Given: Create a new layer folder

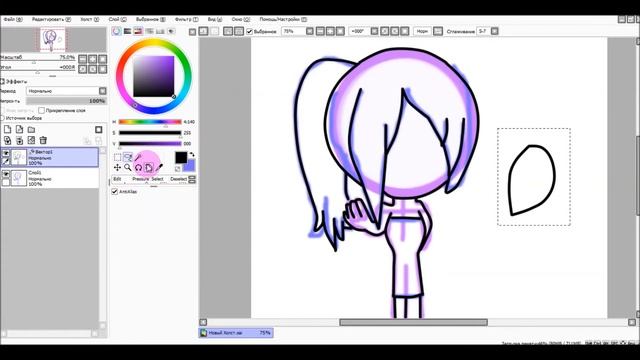Looking at the screenshot, I should (31, 129).
